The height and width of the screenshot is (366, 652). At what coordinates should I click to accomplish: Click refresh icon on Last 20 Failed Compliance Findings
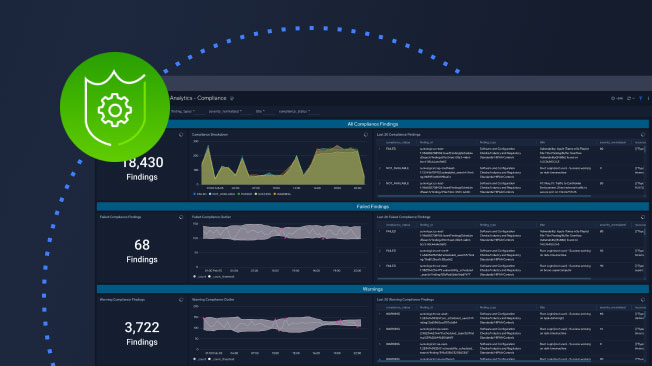click(643, 217)
